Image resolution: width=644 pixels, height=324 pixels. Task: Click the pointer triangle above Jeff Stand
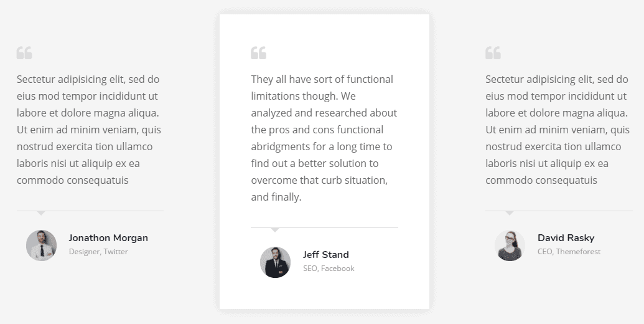coord(275,230)
